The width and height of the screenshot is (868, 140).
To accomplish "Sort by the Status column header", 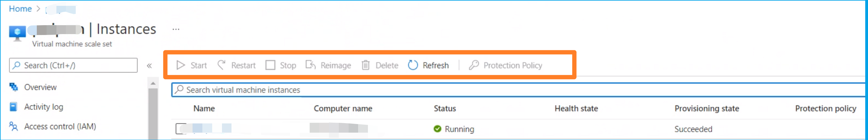I will (445, 109).
